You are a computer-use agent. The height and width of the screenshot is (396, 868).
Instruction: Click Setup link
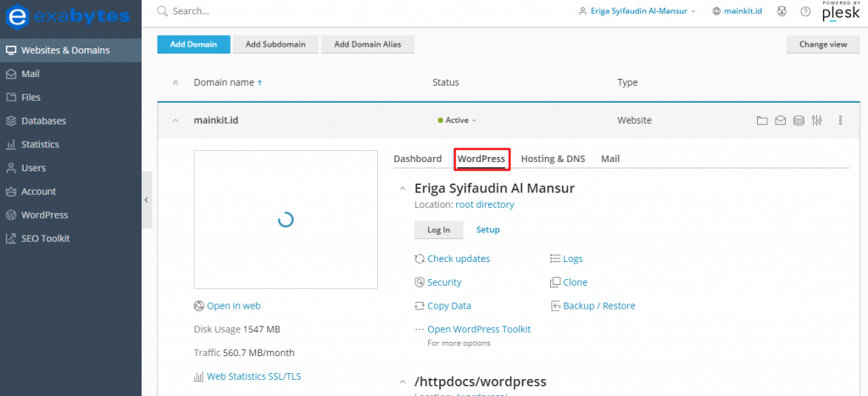coord(488,230)
